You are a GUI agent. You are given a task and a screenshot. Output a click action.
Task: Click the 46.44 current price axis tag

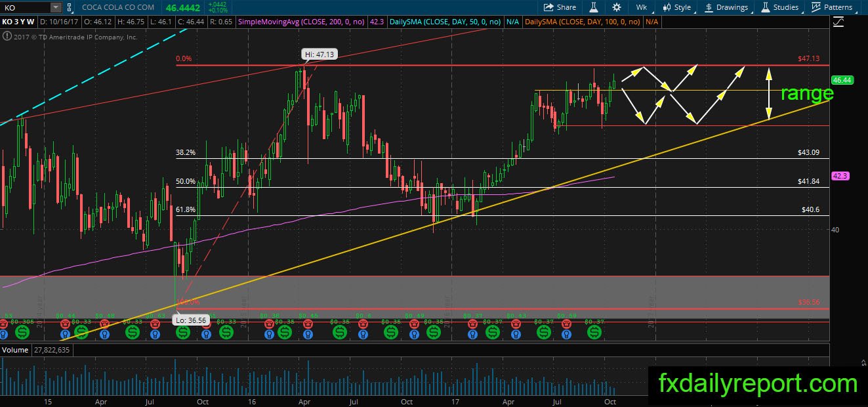(842, 80)
